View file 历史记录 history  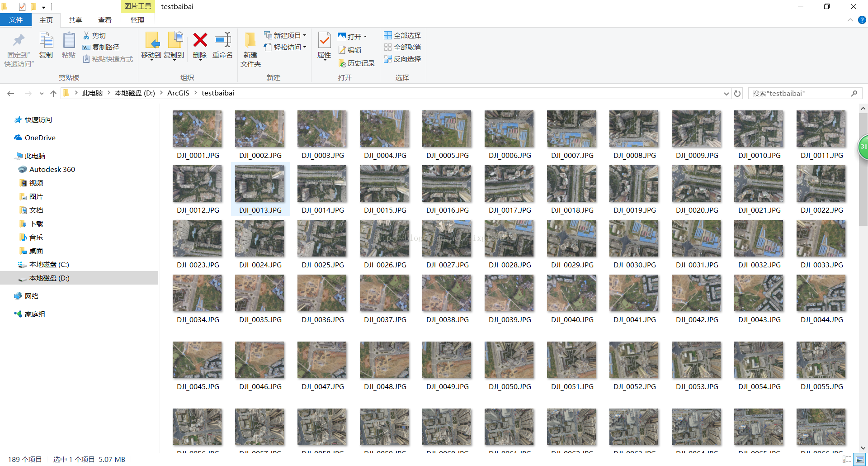tap(357, 63)
